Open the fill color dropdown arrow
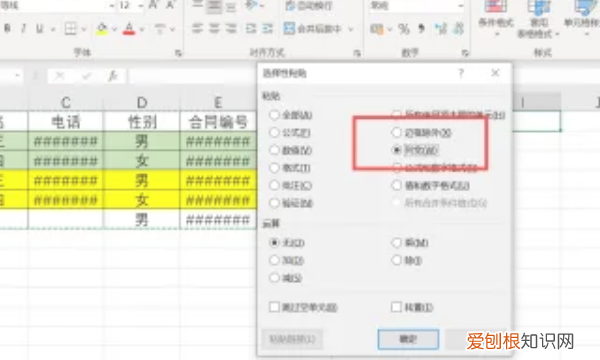Viewport: 600px width, 360px height. [x=114, y=29]
